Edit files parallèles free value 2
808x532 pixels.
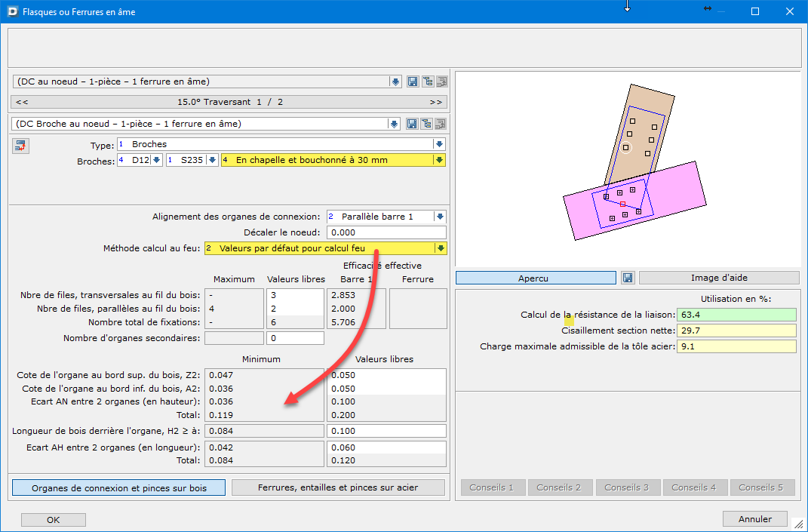(295, 309)
